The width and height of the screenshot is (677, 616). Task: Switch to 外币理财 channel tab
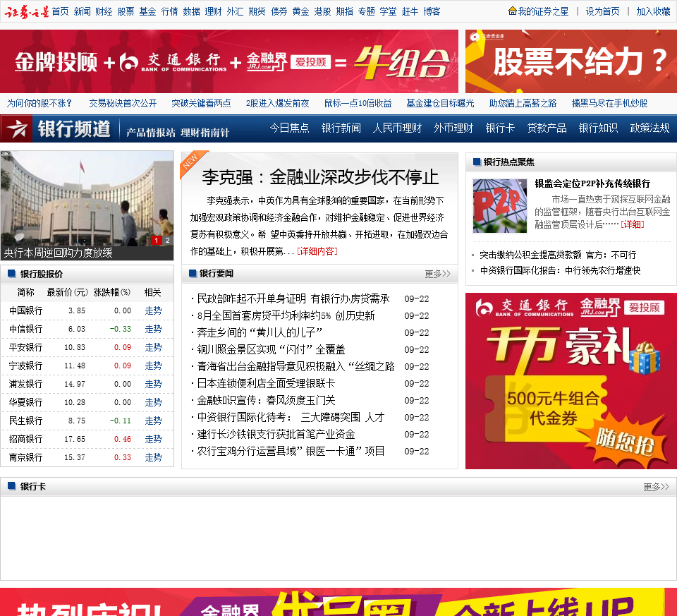tap(453, 128)
